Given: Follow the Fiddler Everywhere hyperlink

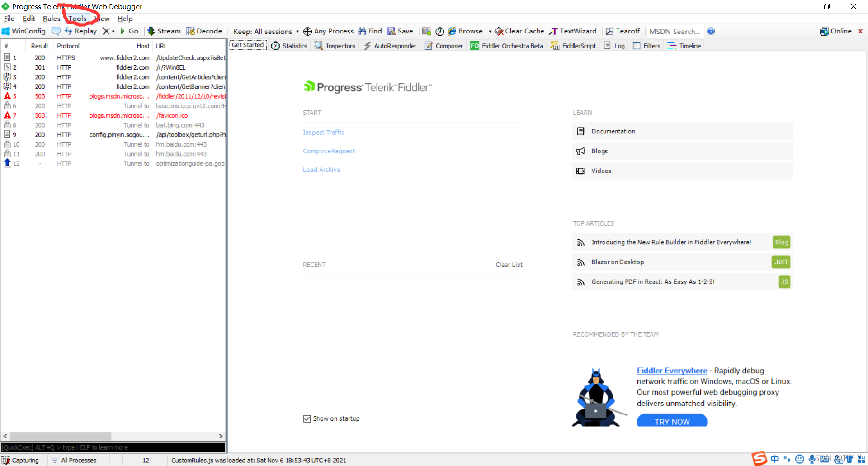Looking at the screenshot, I should click(672, 371).
